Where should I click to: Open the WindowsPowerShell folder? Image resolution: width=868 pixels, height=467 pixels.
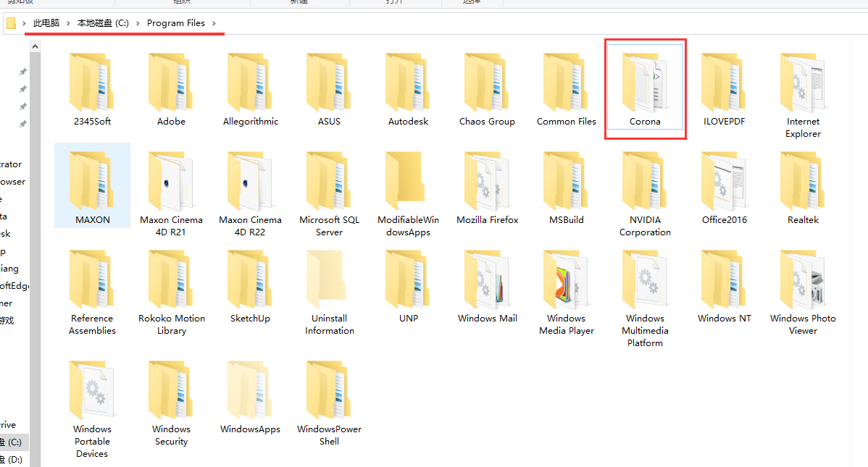pos(329,402)
